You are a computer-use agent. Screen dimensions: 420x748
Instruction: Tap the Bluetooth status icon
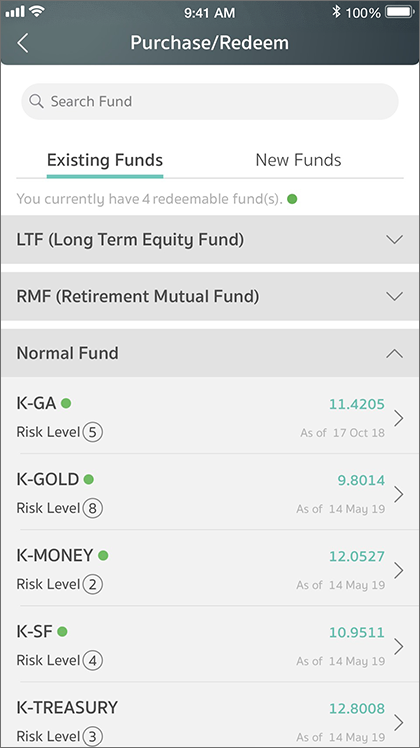336,12
